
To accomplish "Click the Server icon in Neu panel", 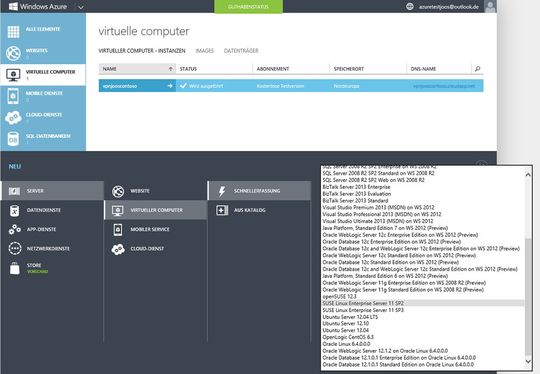I will tap(14, 191).
